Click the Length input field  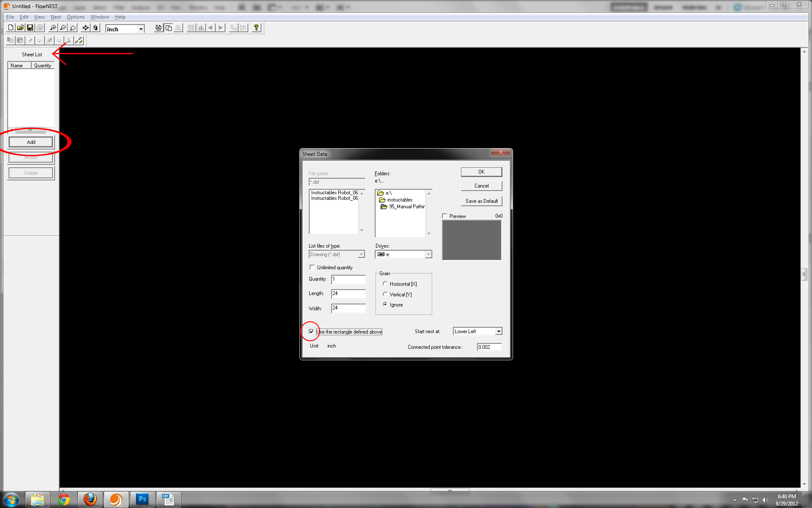click(348, 293)
